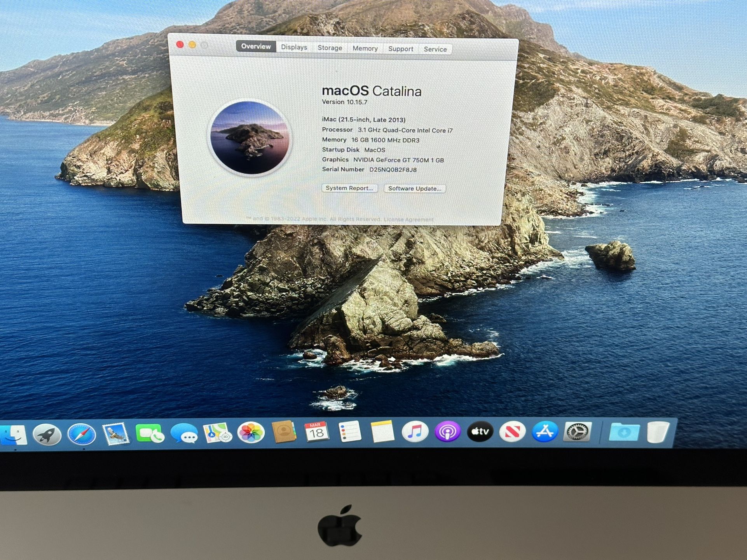
Task: Switch to the Displays tab
Action: pos(294,47)
